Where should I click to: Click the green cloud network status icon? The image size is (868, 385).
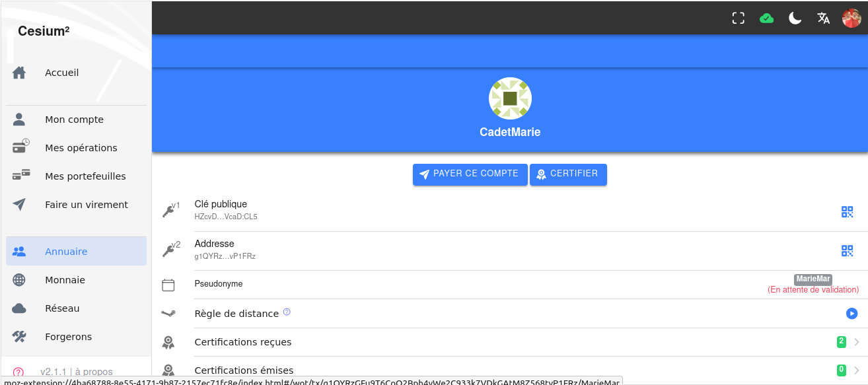tap(766, 18)
